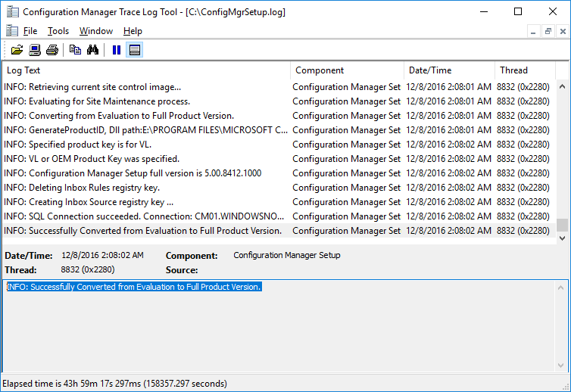This screenshot has height=392, width=571.
Task: Click the log list scroll down arrow
Action: tap(562, 238)
